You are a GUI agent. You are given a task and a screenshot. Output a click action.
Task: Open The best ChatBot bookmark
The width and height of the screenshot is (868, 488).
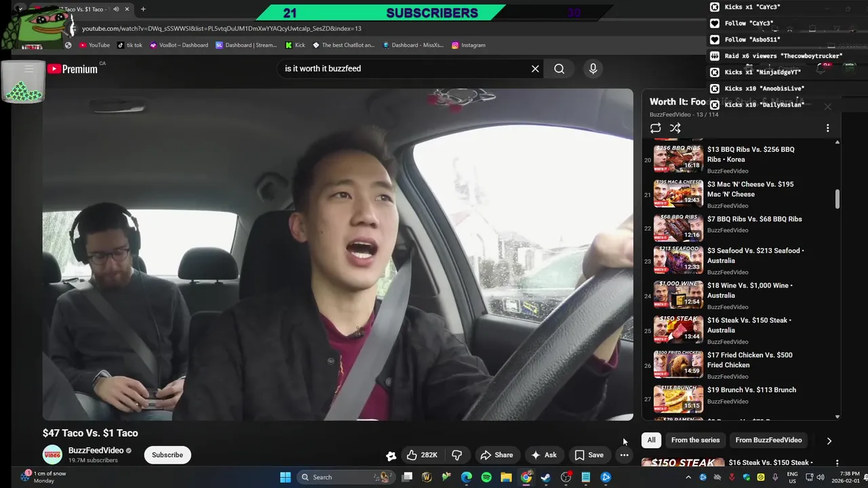[x=343, y=45]
